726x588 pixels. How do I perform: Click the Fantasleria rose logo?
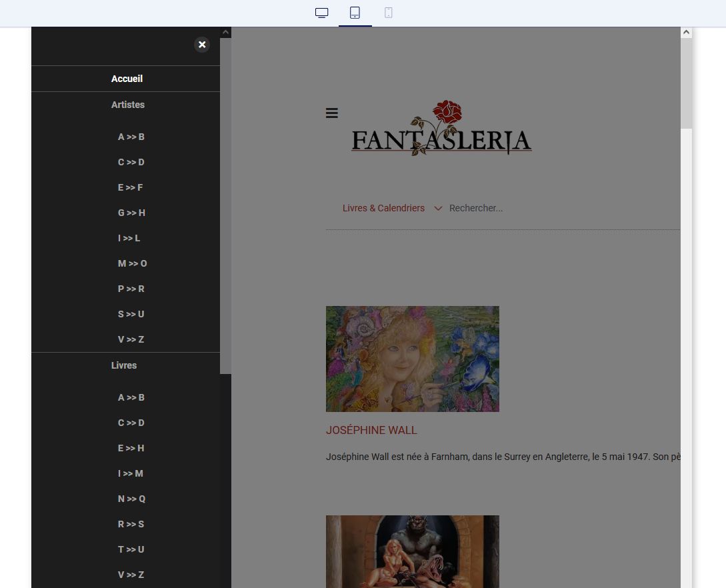coord(441,128)
